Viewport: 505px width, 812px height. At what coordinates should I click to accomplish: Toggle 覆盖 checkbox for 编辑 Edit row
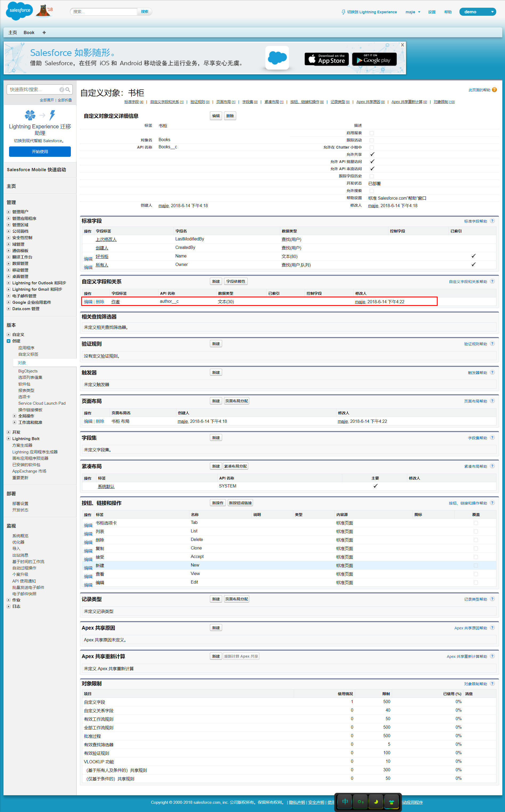(x=476, y=583)
